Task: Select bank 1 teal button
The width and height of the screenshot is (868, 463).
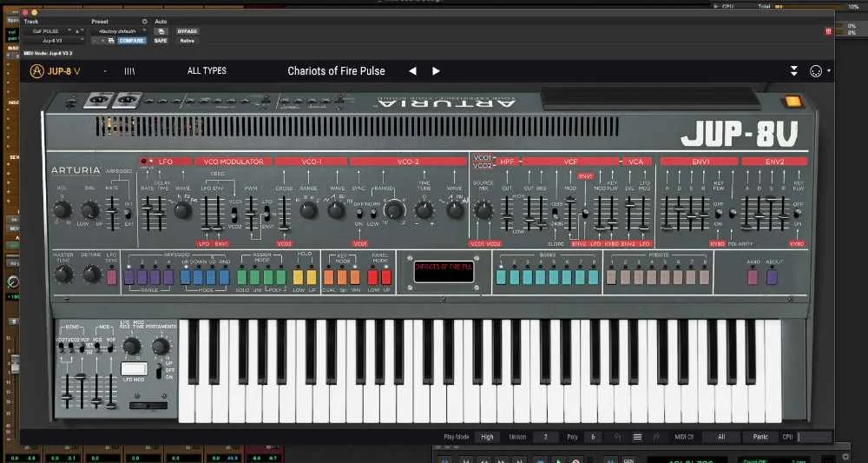Action: (501, 277)
